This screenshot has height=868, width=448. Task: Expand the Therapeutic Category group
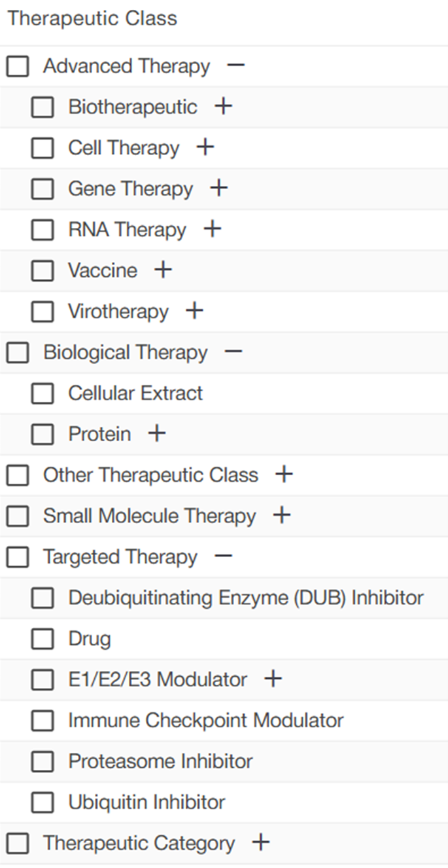(x=260, y=842)
